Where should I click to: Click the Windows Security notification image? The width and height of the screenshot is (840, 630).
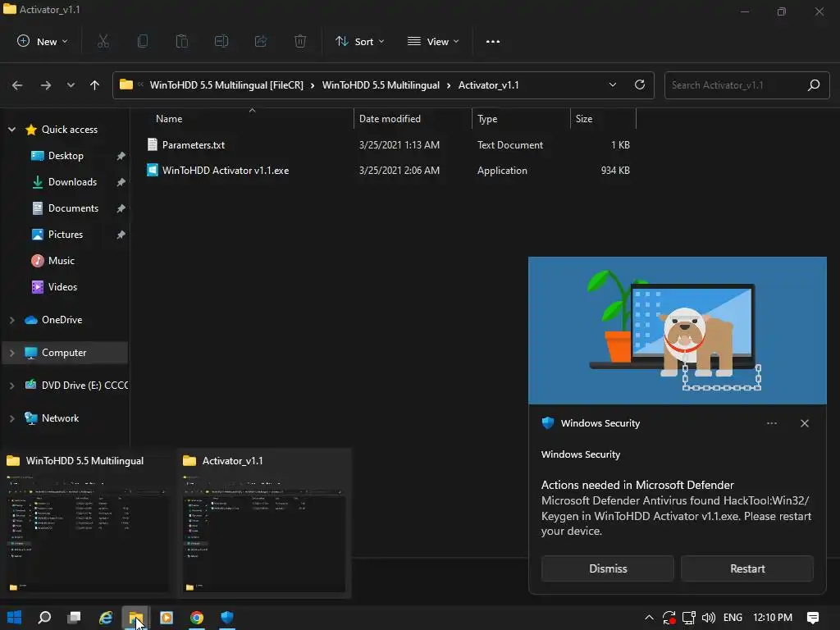tap(677, 331)
